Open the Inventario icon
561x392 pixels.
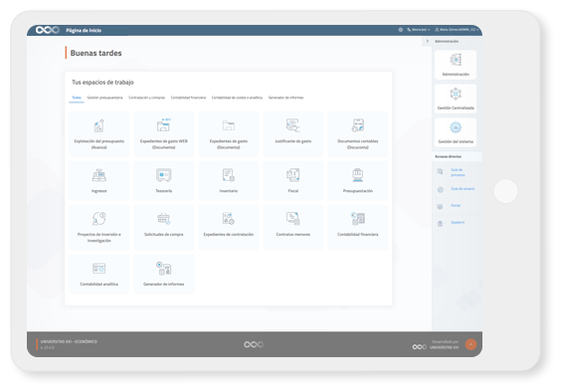(x=228, y=175)
